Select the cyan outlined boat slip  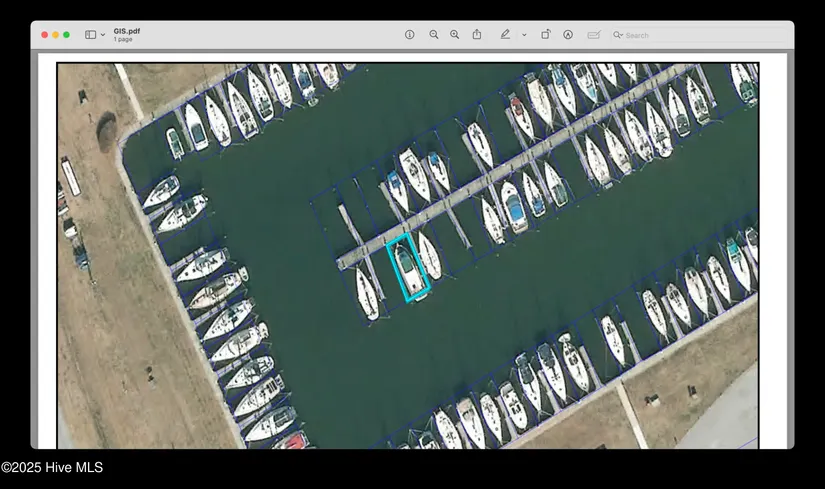coord(408,268)
